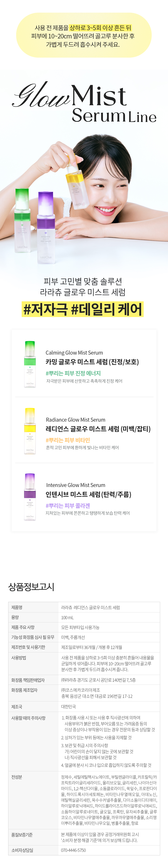
Task: Click the green Calming serum bottle thumbnail in list
Action: [x=30, y=364]
